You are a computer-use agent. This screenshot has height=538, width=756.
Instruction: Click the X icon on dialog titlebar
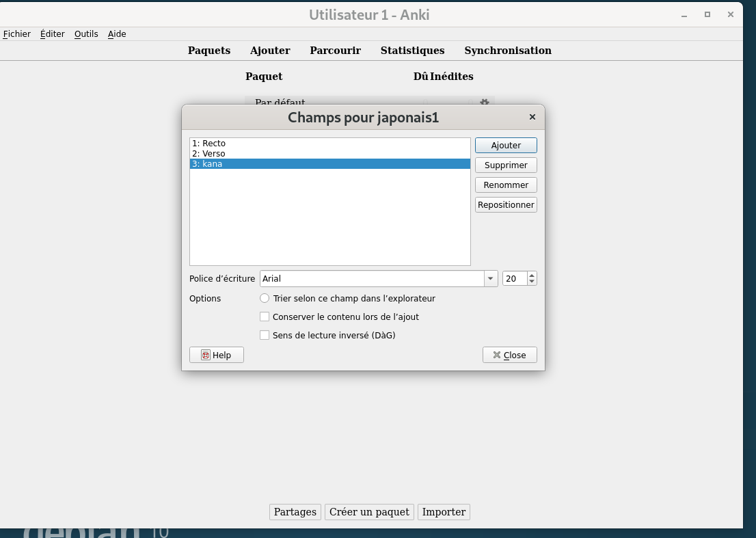[532, 118]
